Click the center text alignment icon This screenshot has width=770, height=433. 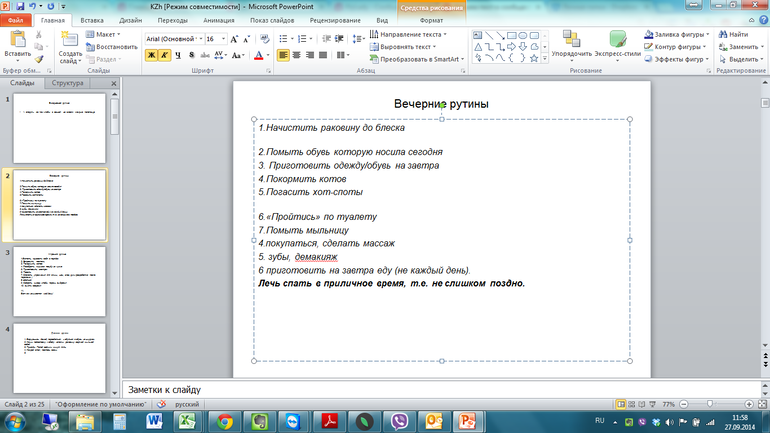click(297, 55)
